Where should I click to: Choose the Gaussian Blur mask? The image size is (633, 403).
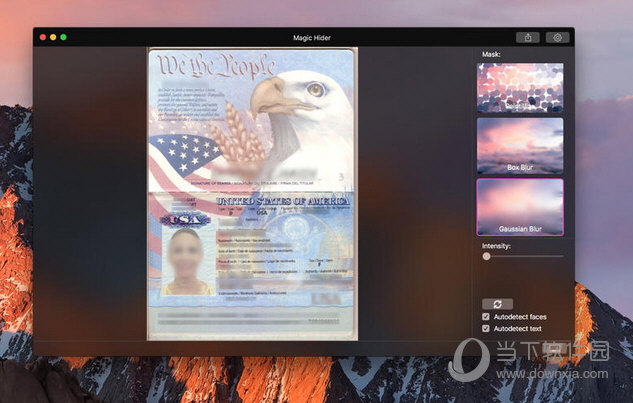(520, 207)
